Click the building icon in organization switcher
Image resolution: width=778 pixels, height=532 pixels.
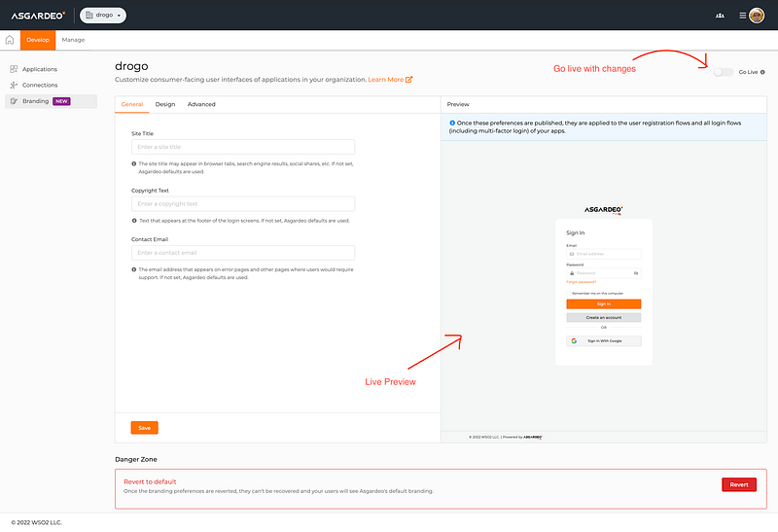89,16
